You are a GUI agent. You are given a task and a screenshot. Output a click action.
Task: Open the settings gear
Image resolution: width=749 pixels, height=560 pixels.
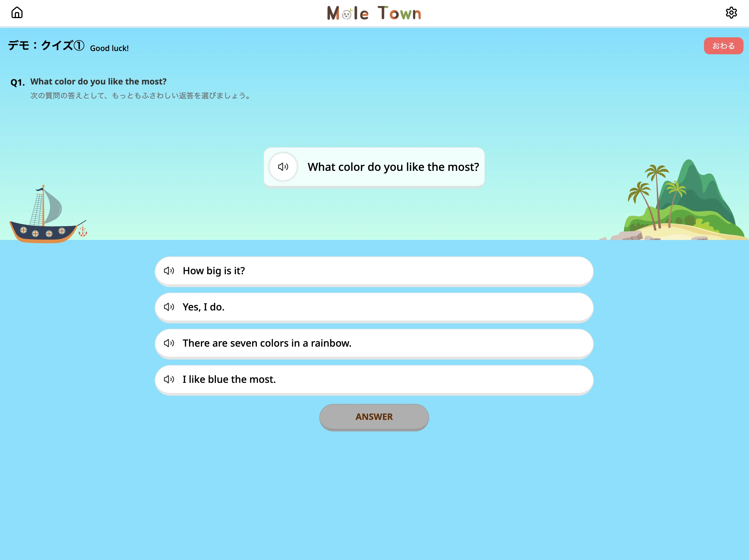pos(731,13)
